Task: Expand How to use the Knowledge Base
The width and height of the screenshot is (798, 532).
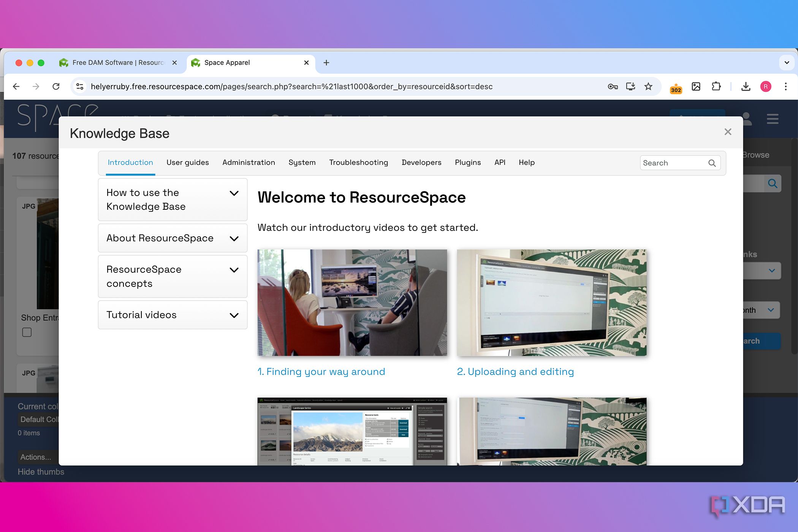Action: 173,199
